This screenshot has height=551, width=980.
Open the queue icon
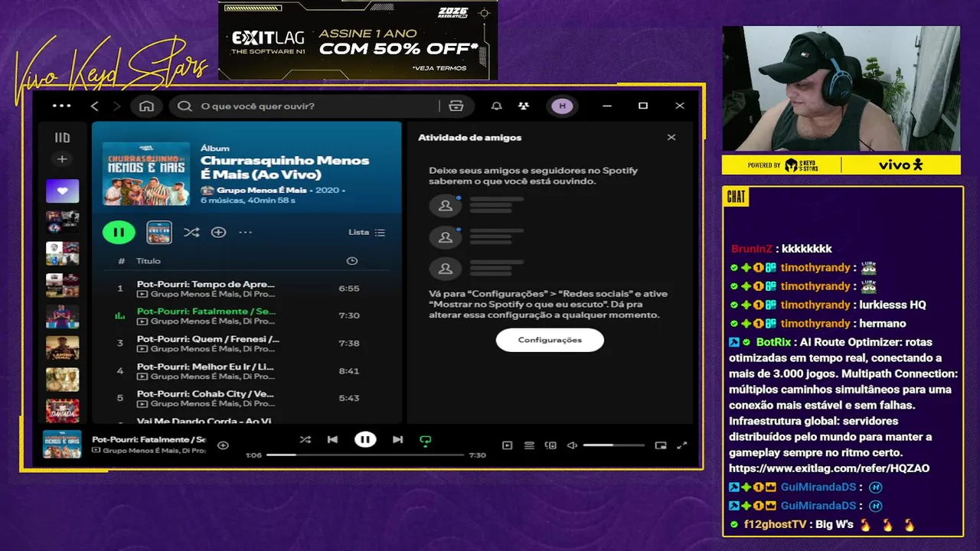coord(529,445)
